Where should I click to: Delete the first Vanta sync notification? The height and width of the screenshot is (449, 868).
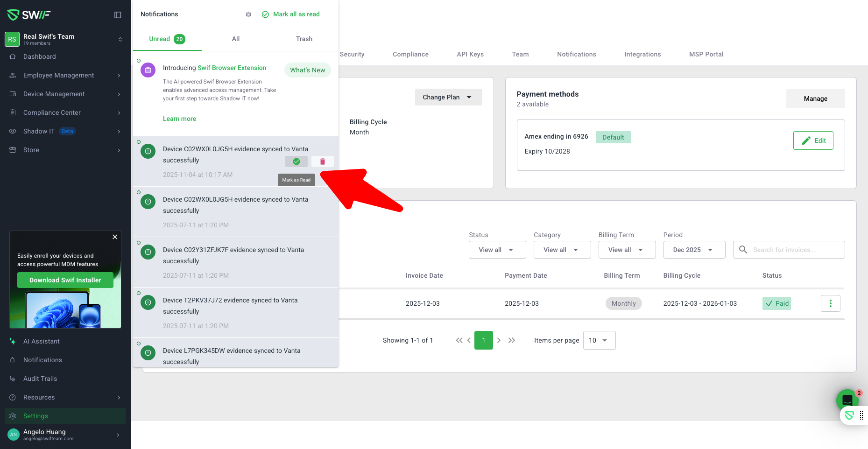pyautogui.click(x=322, y=161)
